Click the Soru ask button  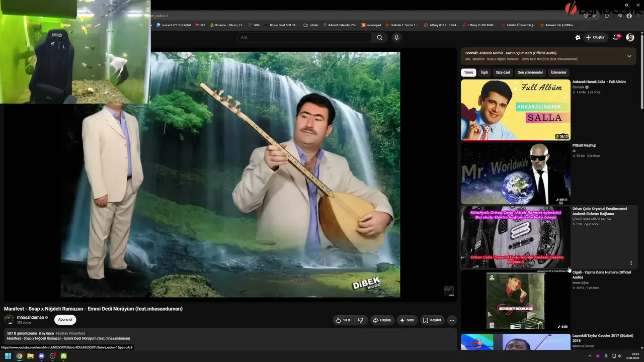point(407,320)
